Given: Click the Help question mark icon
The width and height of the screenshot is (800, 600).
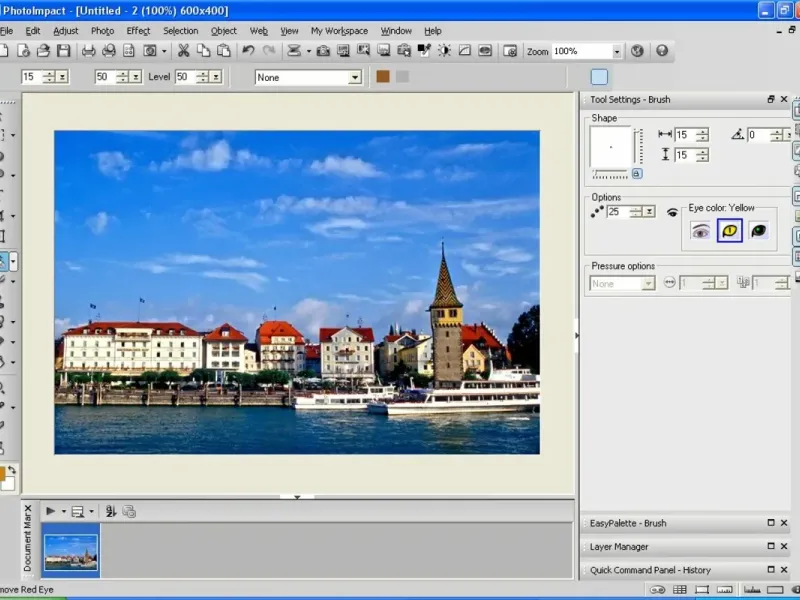Looking at the screenshot, I should tap(661, 51).
